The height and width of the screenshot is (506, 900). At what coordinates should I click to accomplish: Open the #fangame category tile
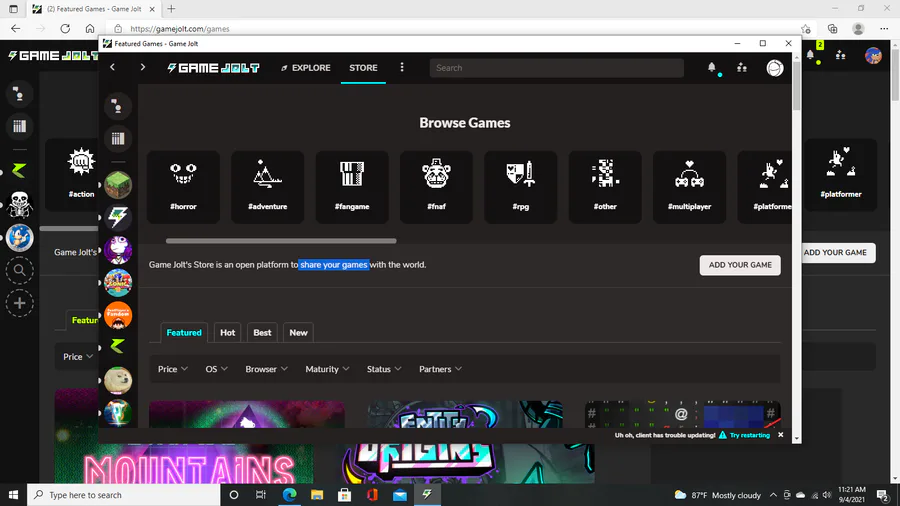click(x=352, y=186)
